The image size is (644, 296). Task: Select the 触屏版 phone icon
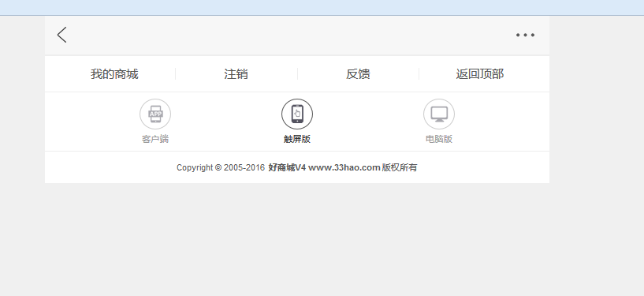coord(297,114)
